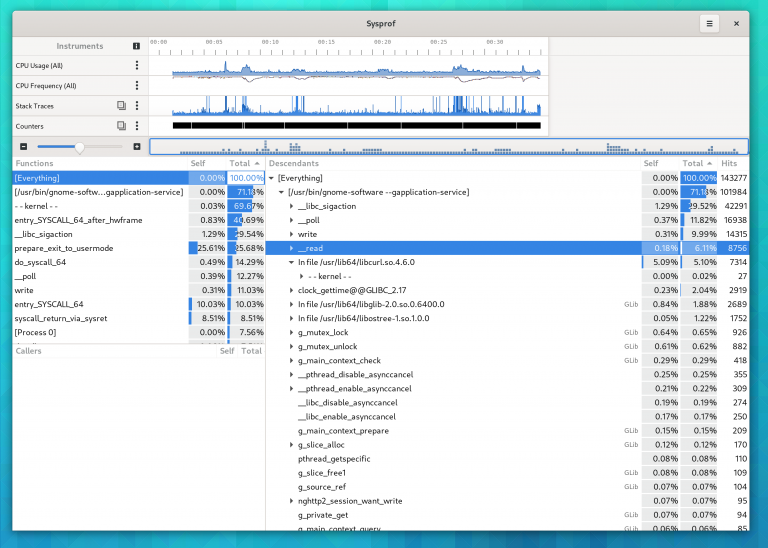This screenshot has height=548, width=768.
Task: Click the Counters copy icon
Action: click(121, 126)
